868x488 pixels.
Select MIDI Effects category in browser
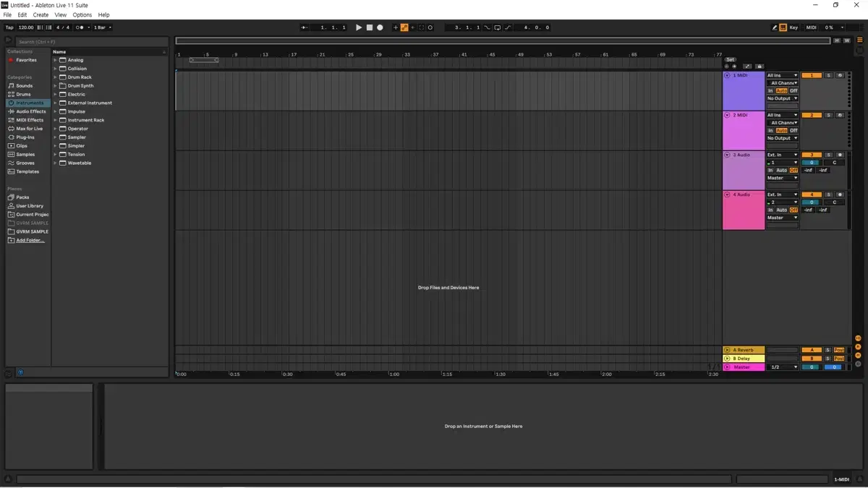click(30, 120)
